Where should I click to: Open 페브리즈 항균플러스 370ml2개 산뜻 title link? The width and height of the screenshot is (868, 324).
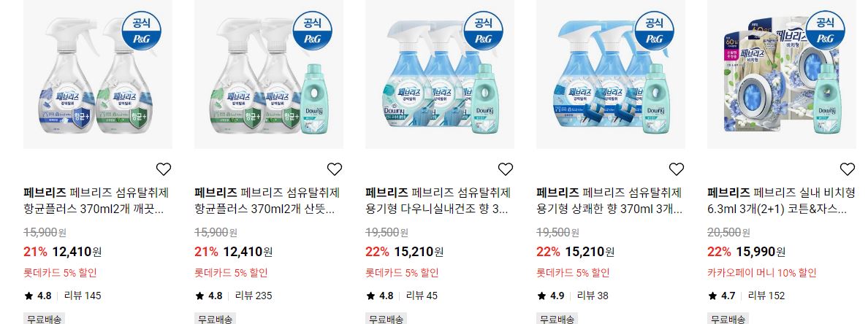267,201
